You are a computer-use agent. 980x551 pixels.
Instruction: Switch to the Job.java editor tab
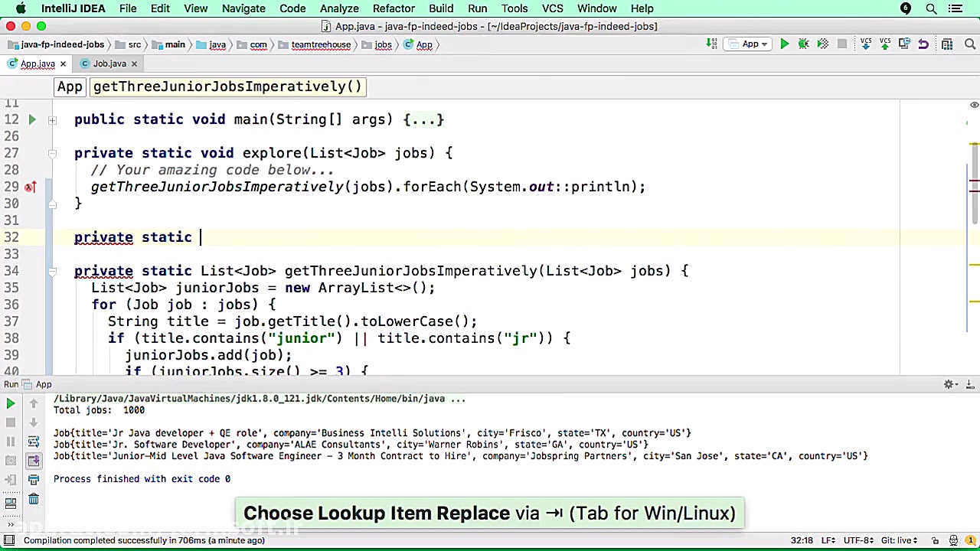[x=109, y=64]
